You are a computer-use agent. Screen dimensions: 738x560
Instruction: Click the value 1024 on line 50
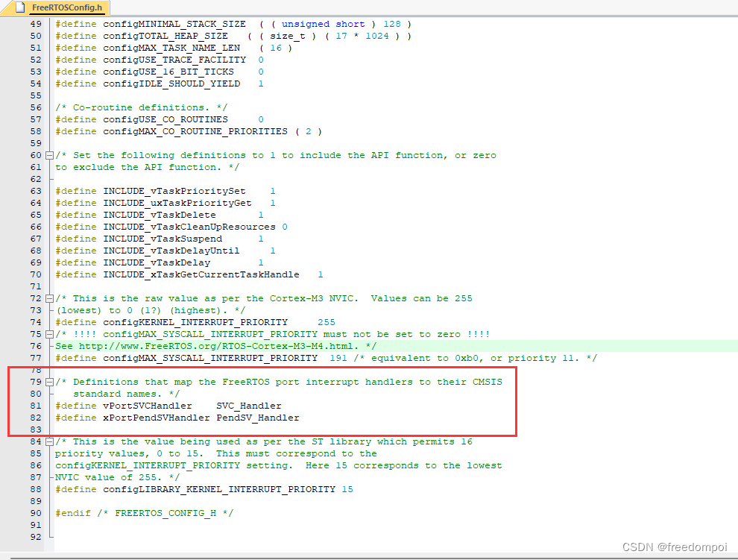click(377, 36)
